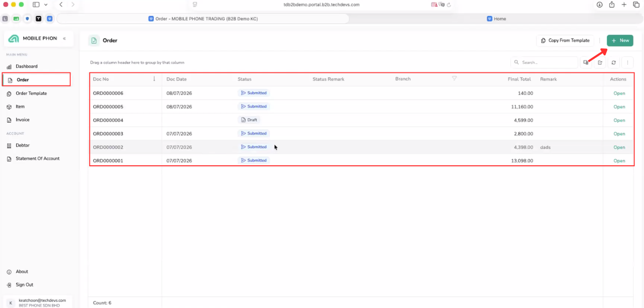Click the black T pinned tab
The width and height of the screenshot is (644, 308).
coord(38,19)
